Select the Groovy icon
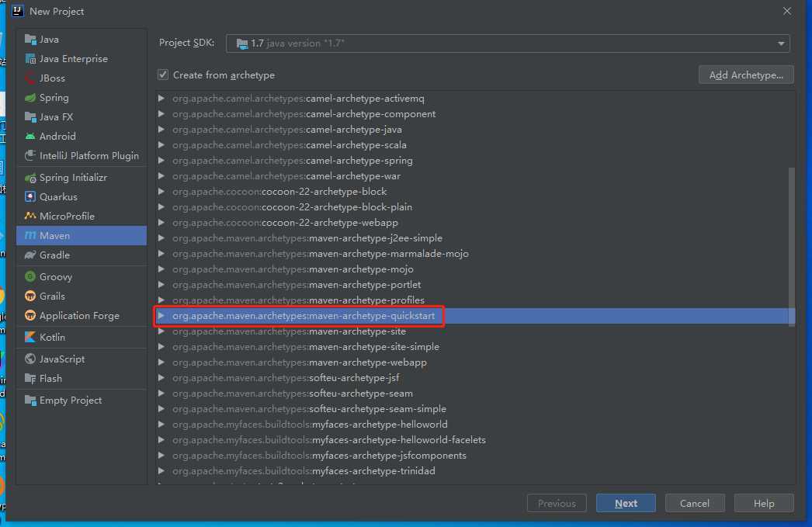Screen dimensions: 812x527 point(30,277)
